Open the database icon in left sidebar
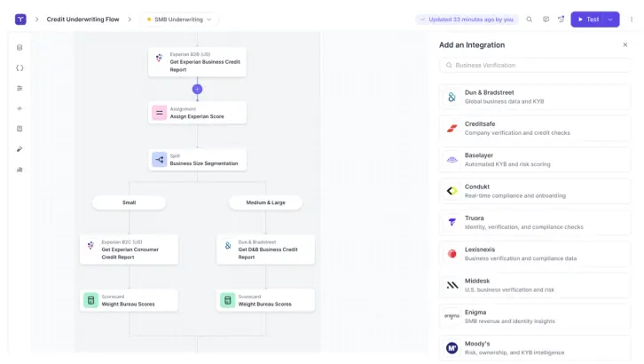Screen dimensions: 644x364 coord(20,48)
